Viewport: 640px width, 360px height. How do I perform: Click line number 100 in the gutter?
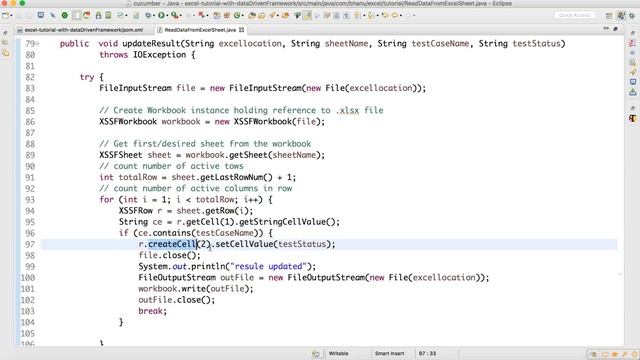[28, 278]
